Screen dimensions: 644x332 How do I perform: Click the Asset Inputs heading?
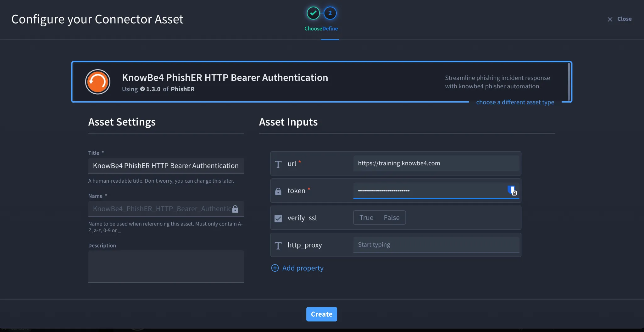point(288,122)
